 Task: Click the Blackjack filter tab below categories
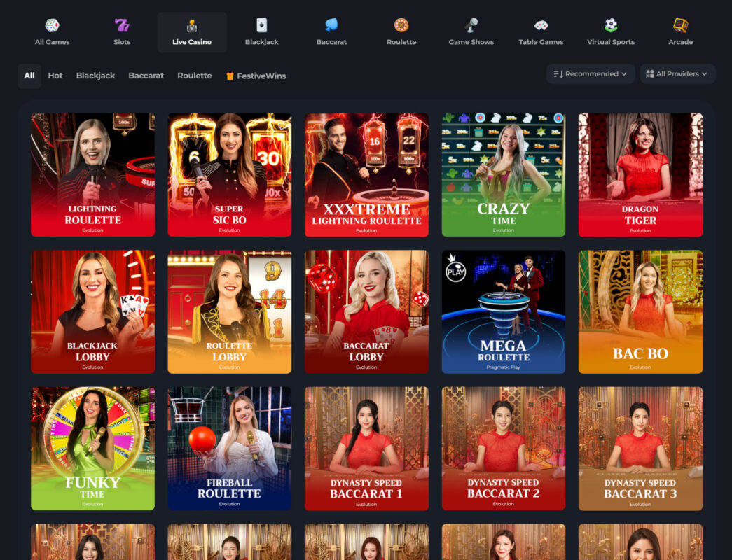click(95, 76)
